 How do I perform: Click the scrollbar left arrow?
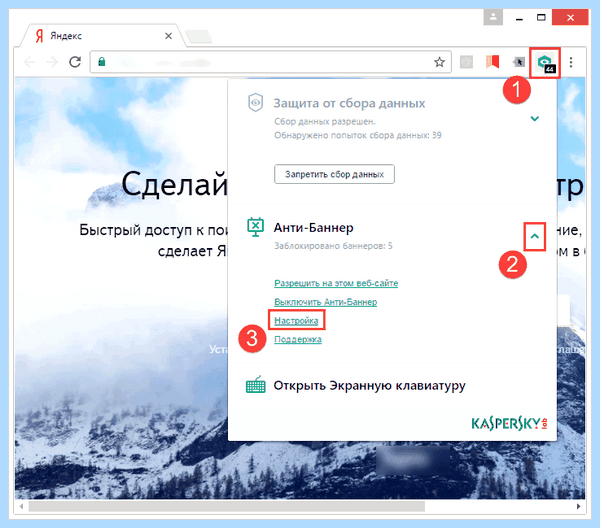point(21,506)
